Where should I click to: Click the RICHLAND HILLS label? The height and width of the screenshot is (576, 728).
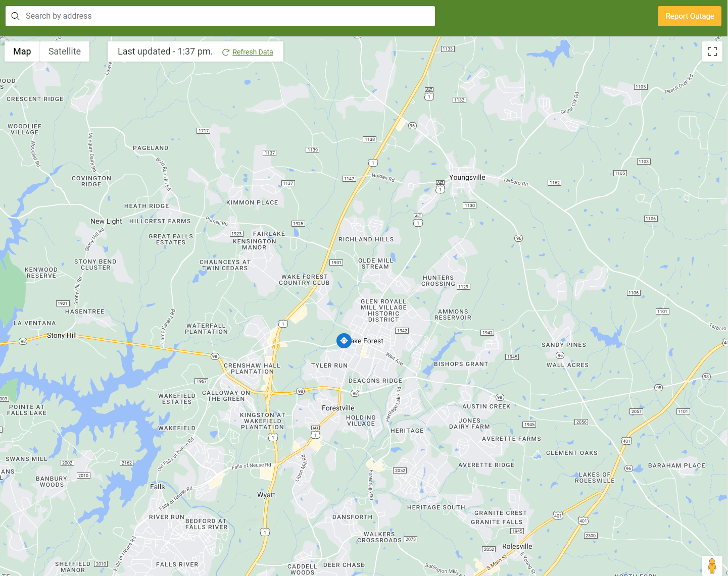coord(366,239)
